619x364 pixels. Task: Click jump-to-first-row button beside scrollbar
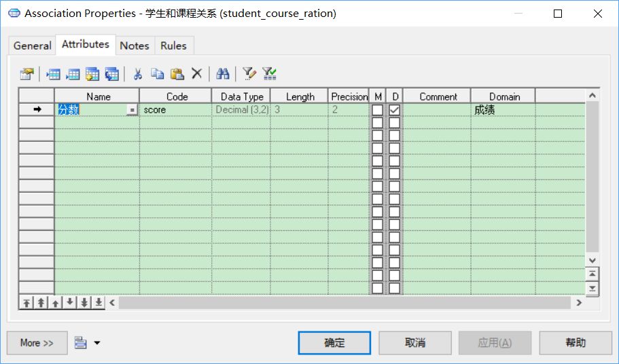[x=592, y=273]
